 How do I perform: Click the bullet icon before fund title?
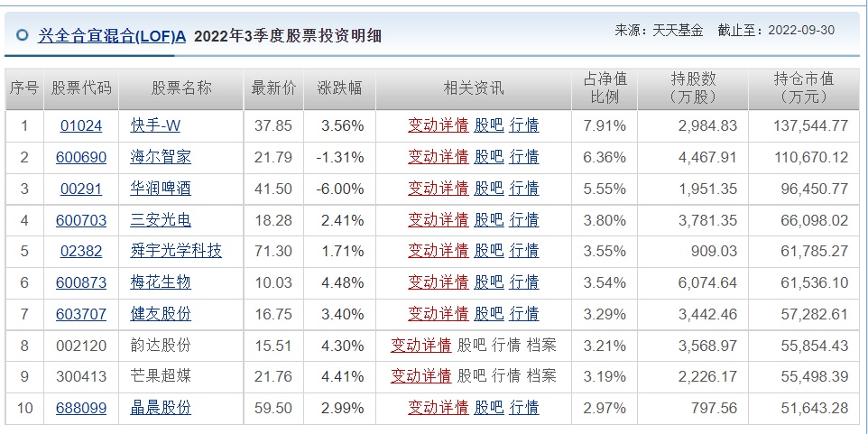(x=22, y=36)
